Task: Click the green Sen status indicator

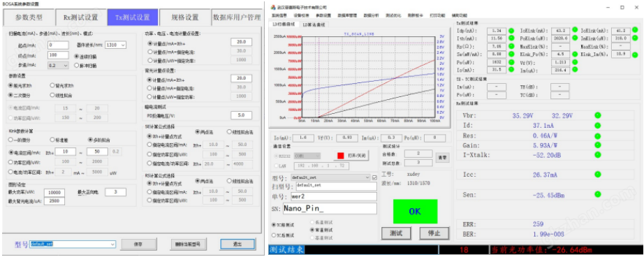Action: 598,194
